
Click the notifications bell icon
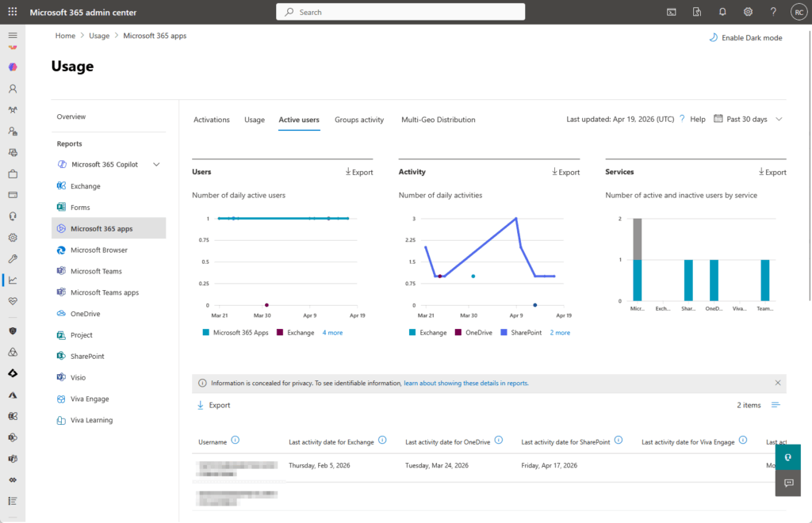click(722, 12)
